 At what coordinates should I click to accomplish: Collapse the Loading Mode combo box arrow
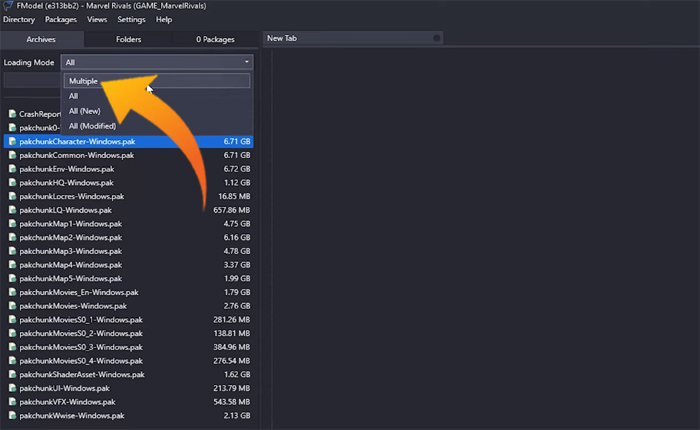point(246,62)
